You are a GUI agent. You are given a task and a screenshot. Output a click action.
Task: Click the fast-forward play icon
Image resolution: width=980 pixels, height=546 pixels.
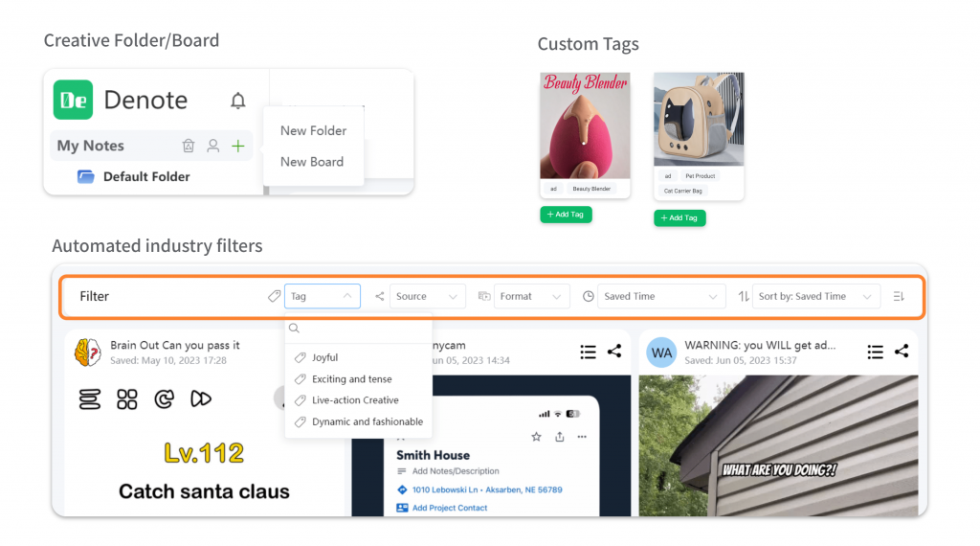(x=201, y=398)
